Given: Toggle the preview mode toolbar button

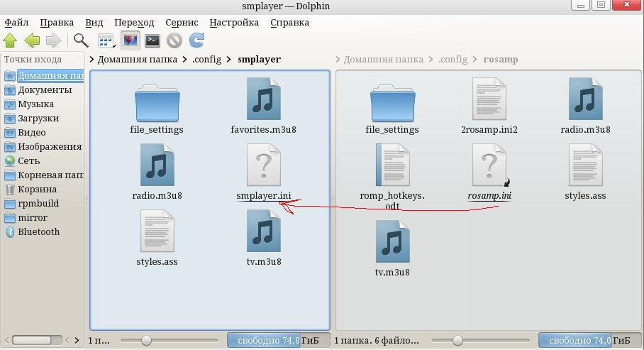Looking at the screenshot, I should pos(131,40).
